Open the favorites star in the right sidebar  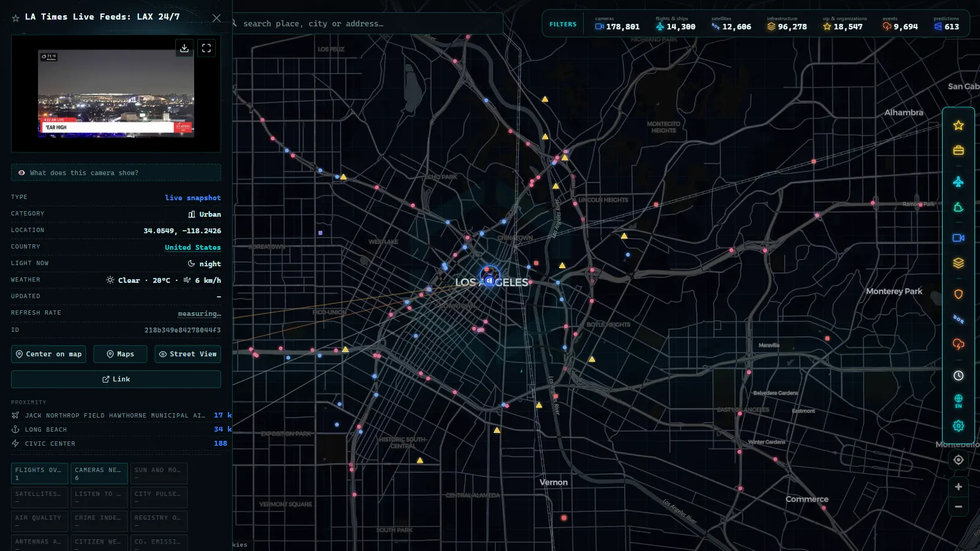(x=959, y=126)
